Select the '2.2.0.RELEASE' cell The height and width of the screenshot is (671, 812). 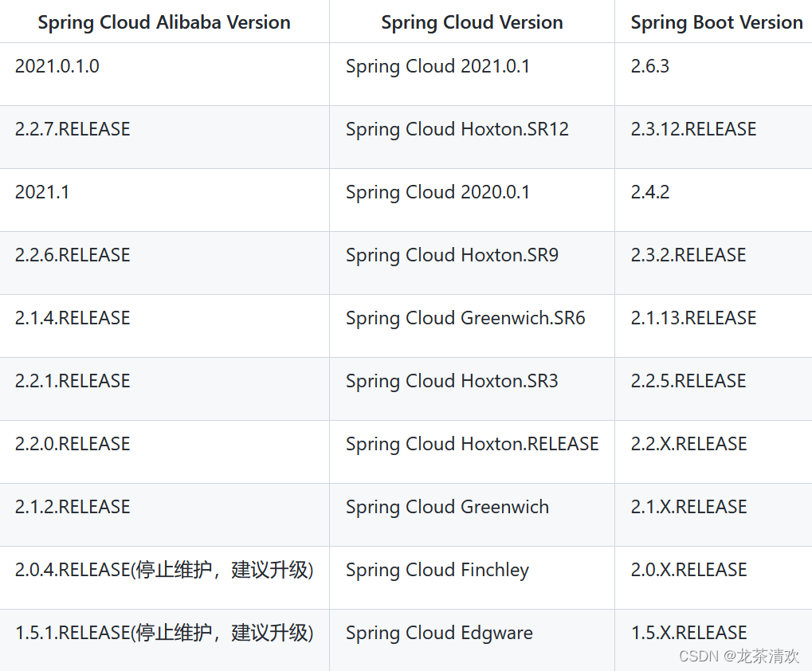click(x=164, y=452)
